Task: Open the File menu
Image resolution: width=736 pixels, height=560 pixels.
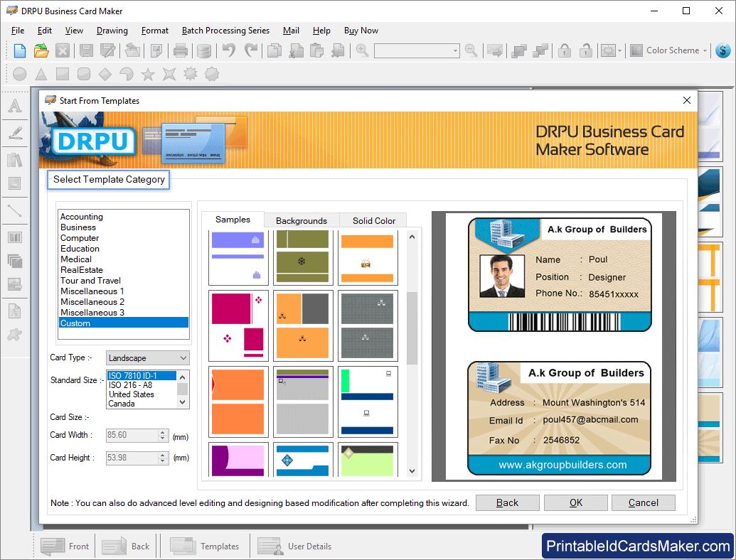Action: tap(18, 31)
